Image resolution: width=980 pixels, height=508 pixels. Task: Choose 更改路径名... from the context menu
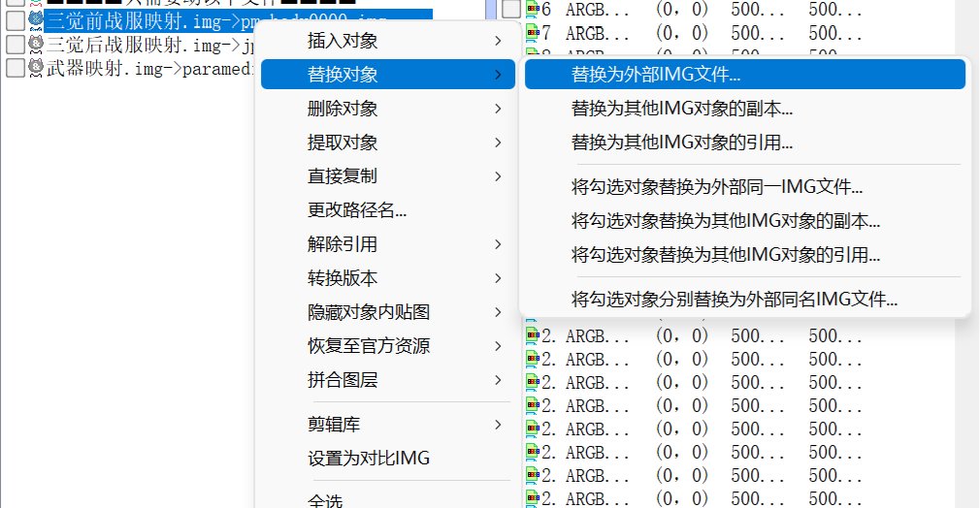pyautogui.click(x=357, y=210)
